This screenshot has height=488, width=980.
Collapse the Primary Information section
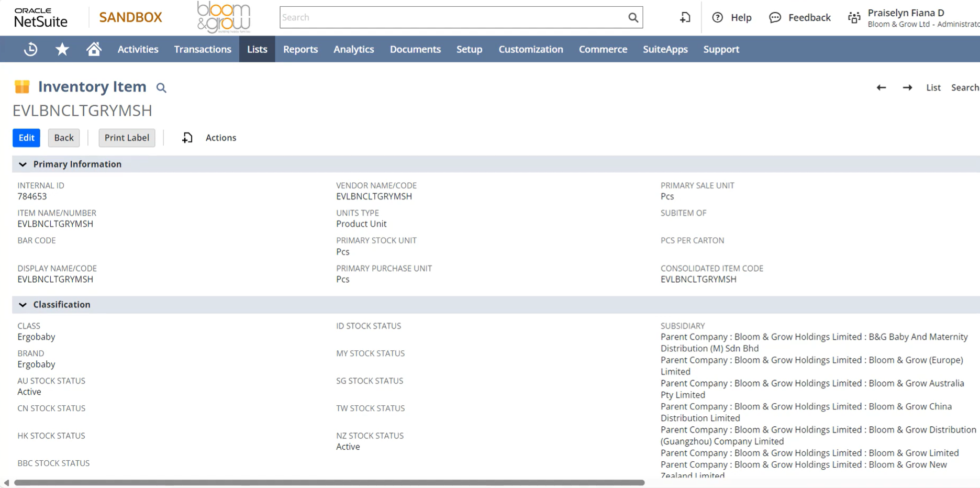(x=23, y=164)
